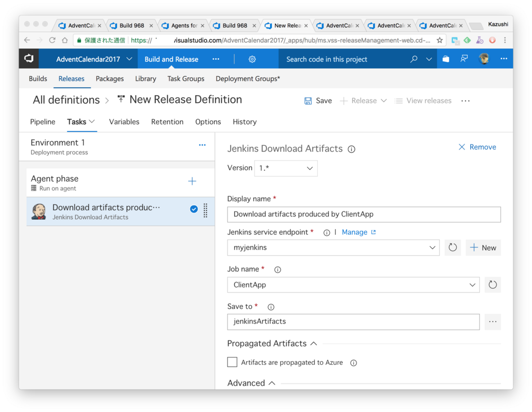Click the info icon next to Job name
The height and width of the screenshot is (412, 532).
click(x=277, y=270)
